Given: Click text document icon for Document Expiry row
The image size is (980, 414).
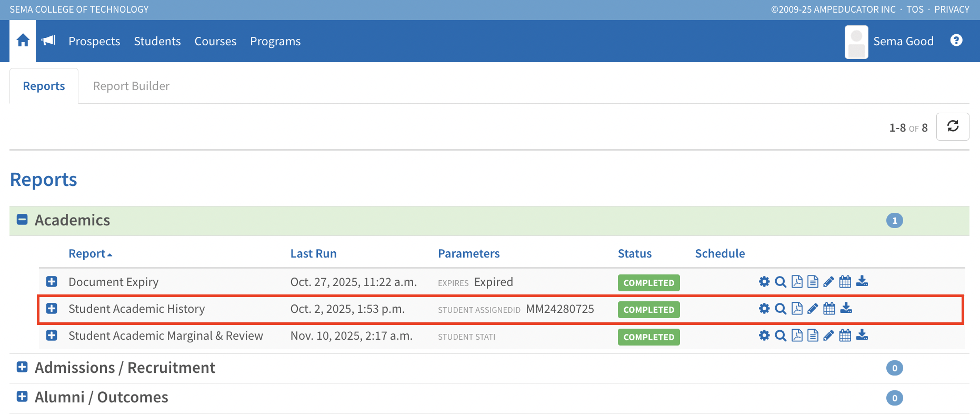Looking at the screenshot, I should coord(813,282).
